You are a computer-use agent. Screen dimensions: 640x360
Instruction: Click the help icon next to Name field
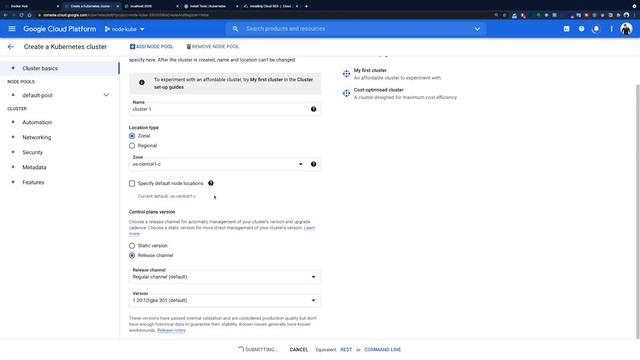(x=313, y=109)
